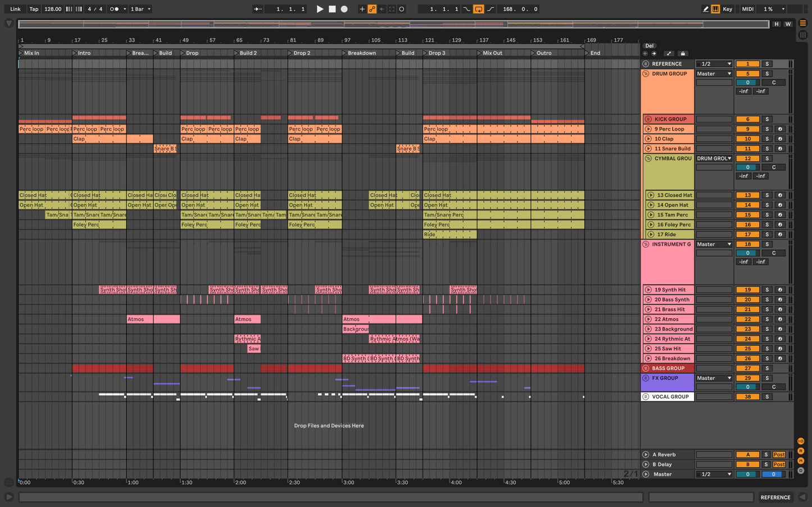This screenshot has height=507, width=812.
Task: Hide the Returns section with R button
Action: (801, 451)
